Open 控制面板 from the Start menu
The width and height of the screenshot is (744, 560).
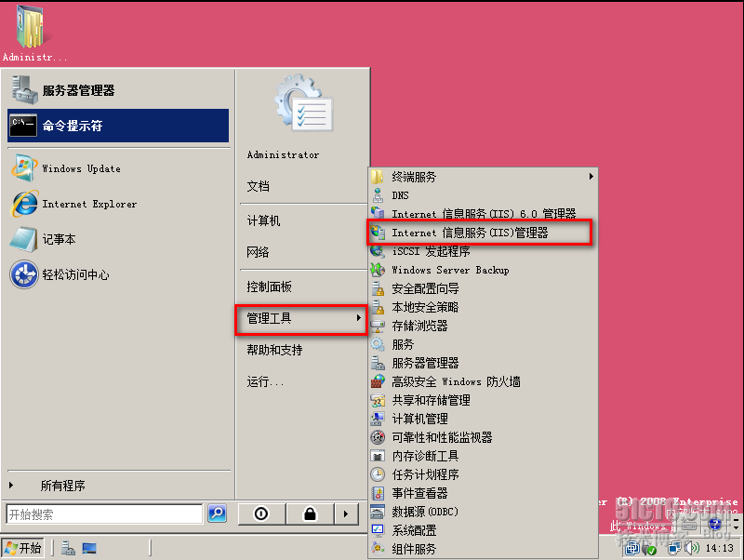[x=269, y=287]
